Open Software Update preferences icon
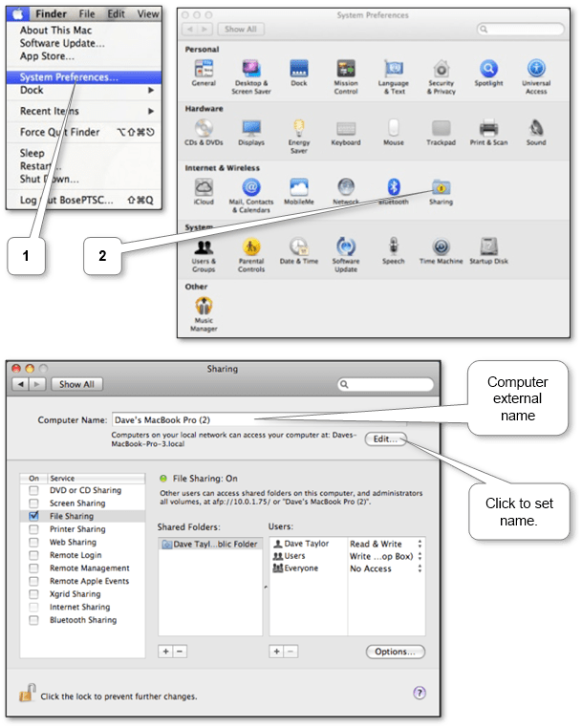582x728 pixels. tap(346, 247)
